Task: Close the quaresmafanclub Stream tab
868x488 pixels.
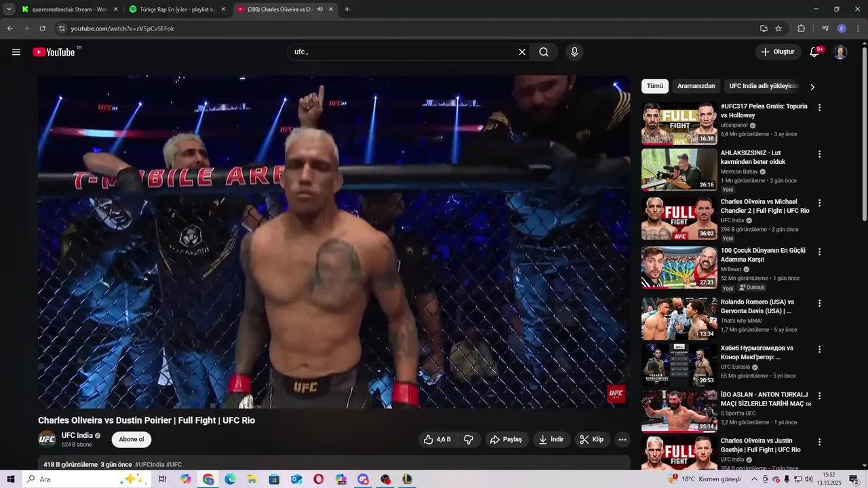Action: point(115,9)
